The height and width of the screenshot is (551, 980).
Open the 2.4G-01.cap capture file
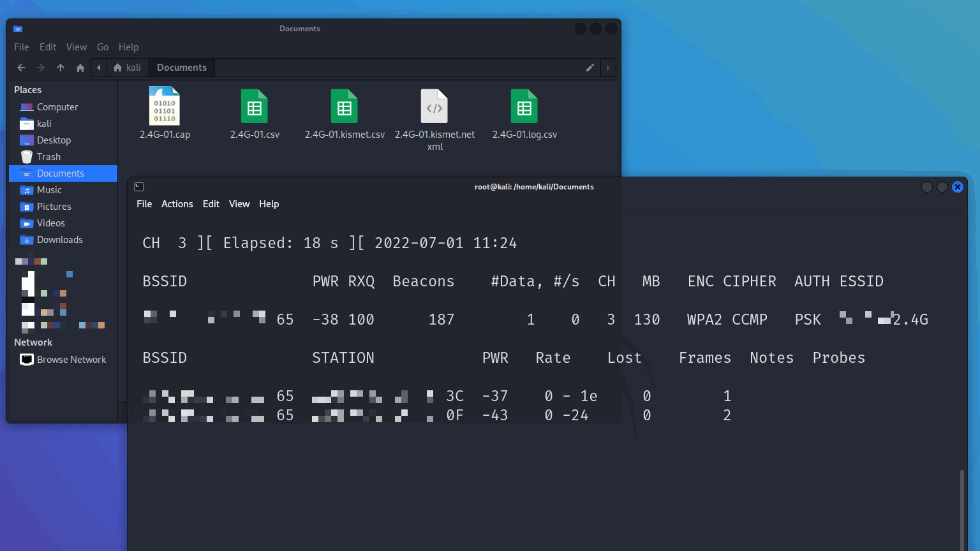[165, 107]
